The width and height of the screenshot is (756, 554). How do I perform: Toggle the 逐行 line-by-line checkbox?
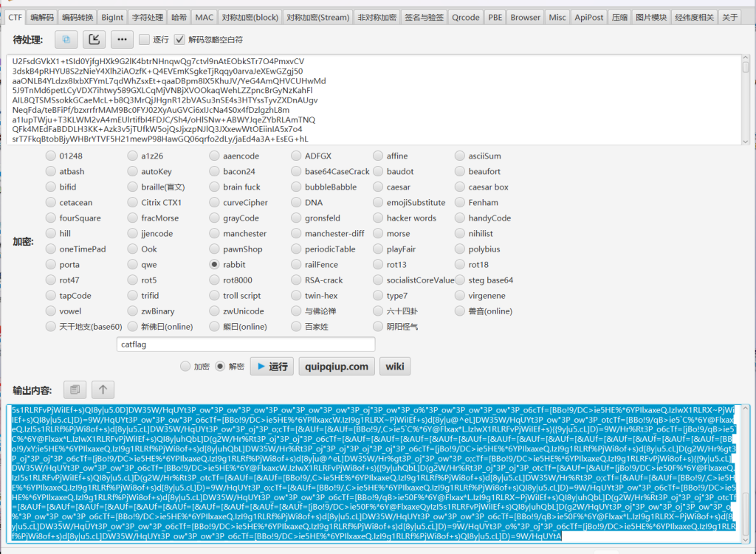[145, 39]
